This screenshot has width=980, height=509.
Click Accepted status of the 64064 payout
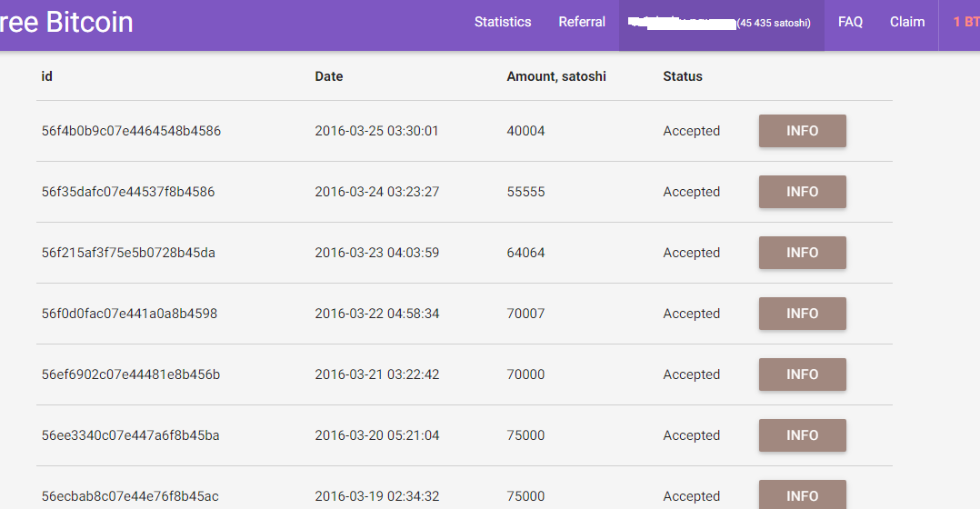pos(691,253)
